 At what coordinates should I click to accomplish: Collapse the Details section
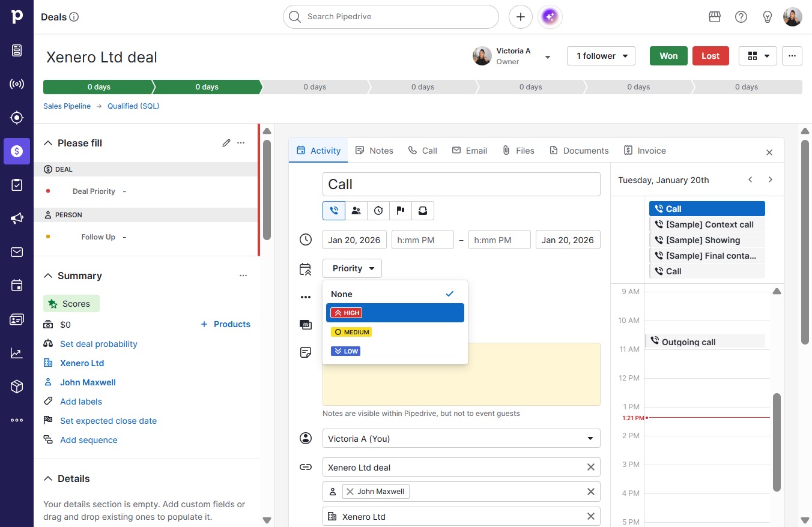pyautogui.click(x=48, y=478)
